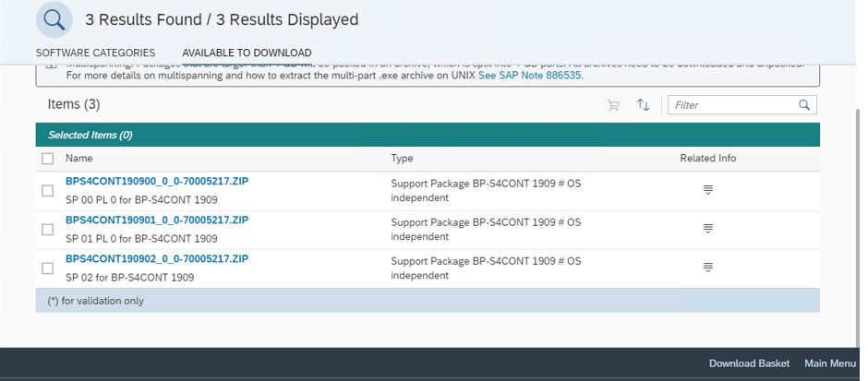
Task: Switch to the SOFTWARE CATEGORIES tab
Action: click(x=95, y=53)
